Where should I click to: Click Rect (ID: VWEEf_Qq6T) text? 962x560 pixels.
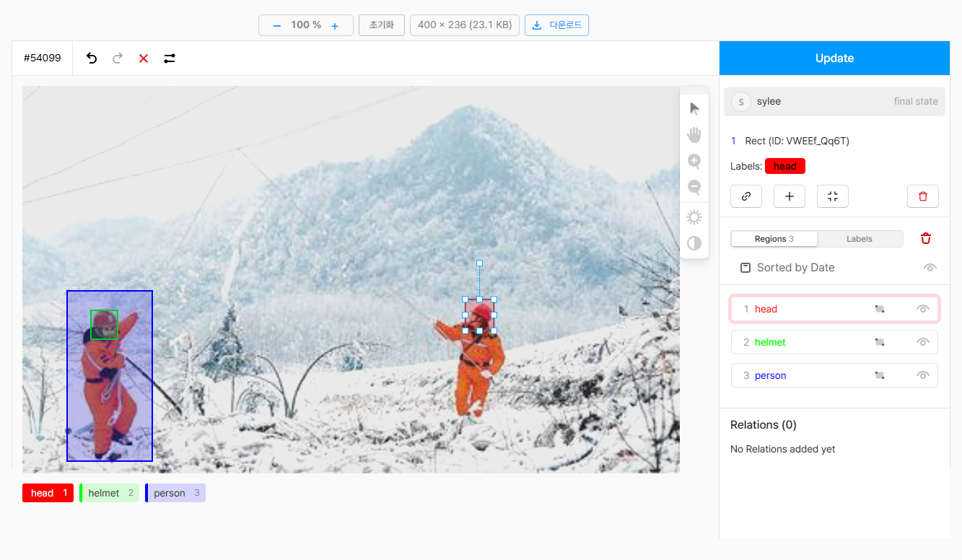(x=797, y=141)
